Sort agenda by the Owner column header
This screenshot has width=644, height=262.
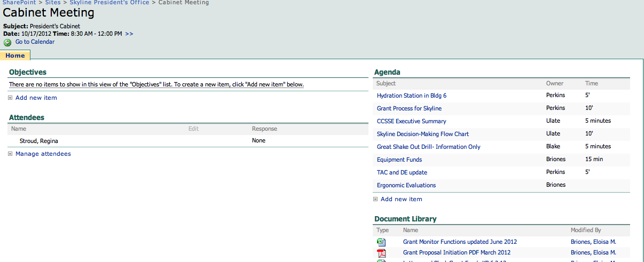554,83
